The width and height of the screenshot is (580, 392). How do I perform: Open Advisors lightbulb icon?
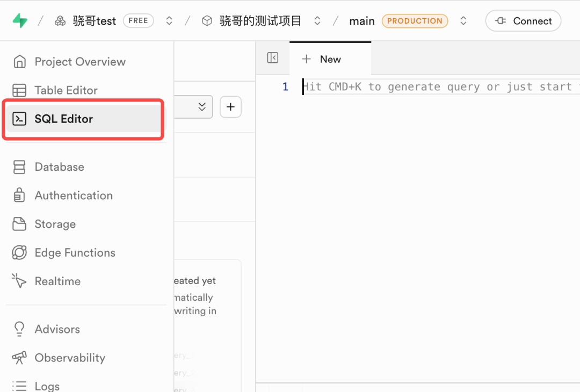point(19,329)
